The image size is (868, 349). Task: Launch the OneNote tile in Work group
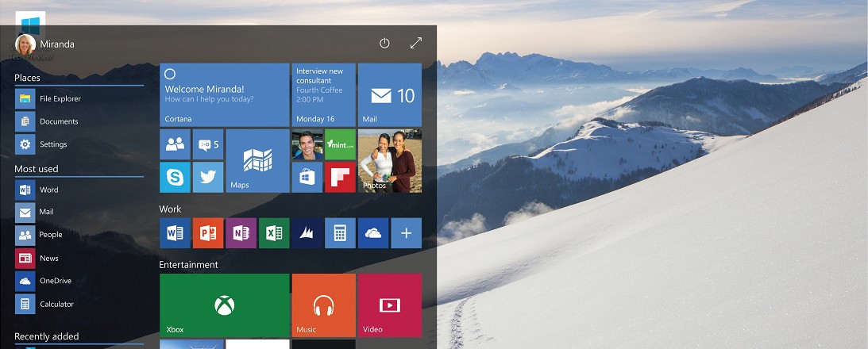pyautogui.click(x=241, y=233)
